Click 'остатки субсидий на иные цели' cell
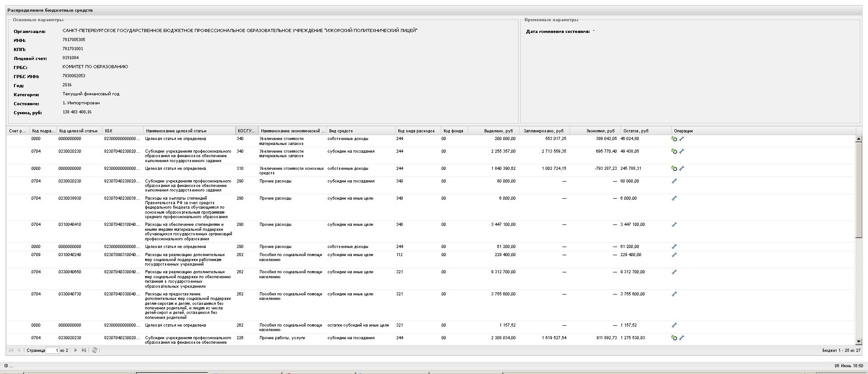This screenshot has height=374, width=868. (358, 325)
